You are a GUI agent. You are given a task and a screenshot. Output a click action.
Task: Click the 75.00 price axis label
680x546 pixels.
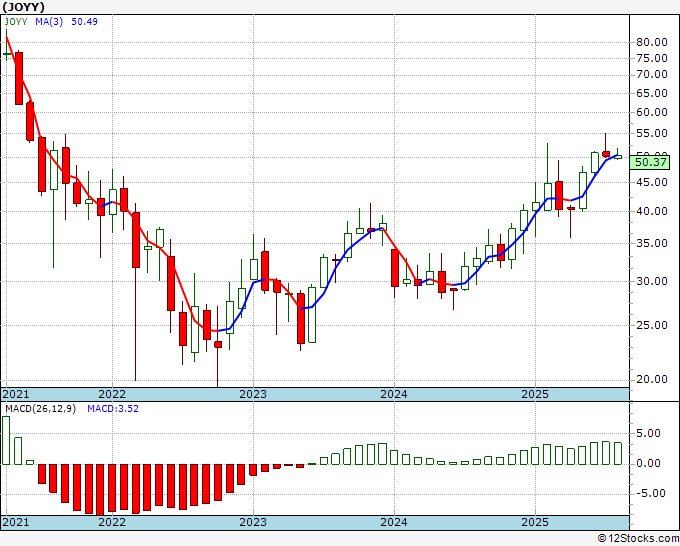coord(651,59)
